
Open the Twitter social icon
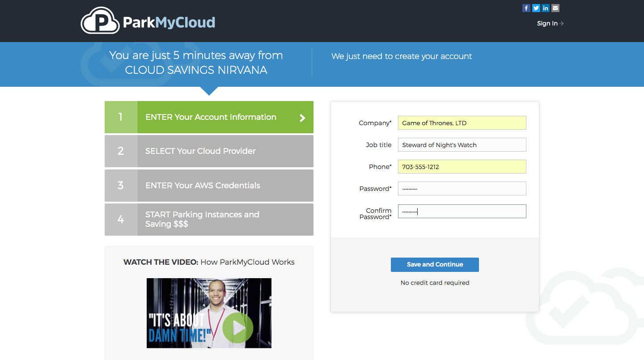click(536, 8)
